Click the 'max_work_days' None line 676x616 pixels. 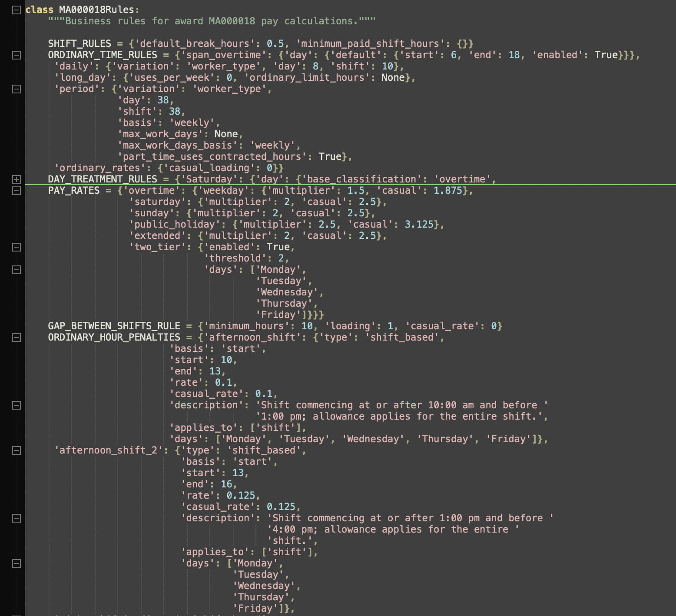coord(180,134)
